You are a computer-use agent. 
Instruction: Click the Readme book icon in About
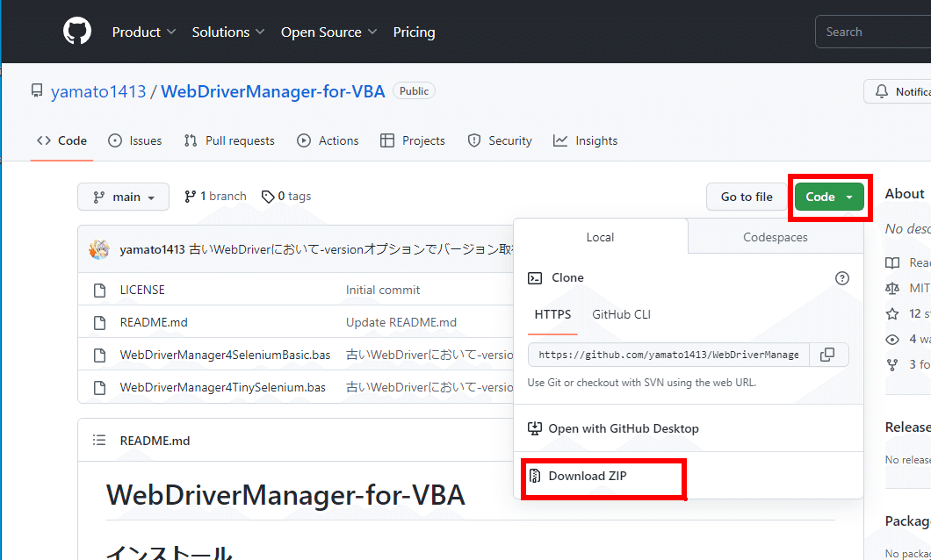[892, 262]
